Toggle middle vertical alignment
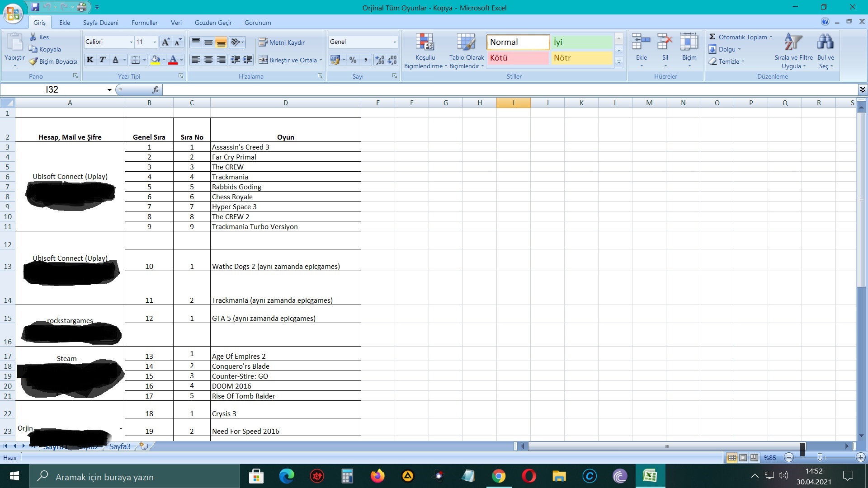Image resolution: width=868 pixels, height=488 pixels. tap(208, 42)
